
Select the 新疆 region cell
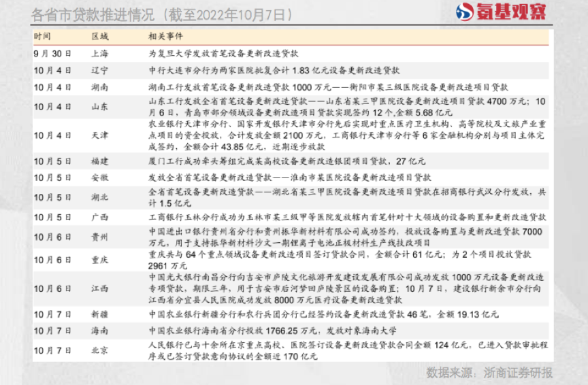point(99,315)
